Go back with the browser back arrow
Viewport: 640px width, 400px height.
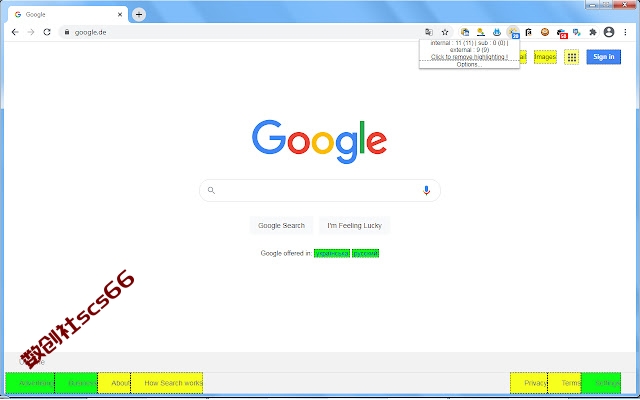15,32
